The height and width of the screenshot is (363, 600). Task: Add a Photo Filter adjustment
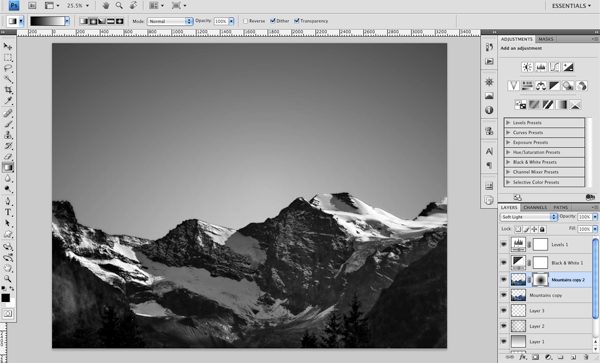[x=568, y=86]
